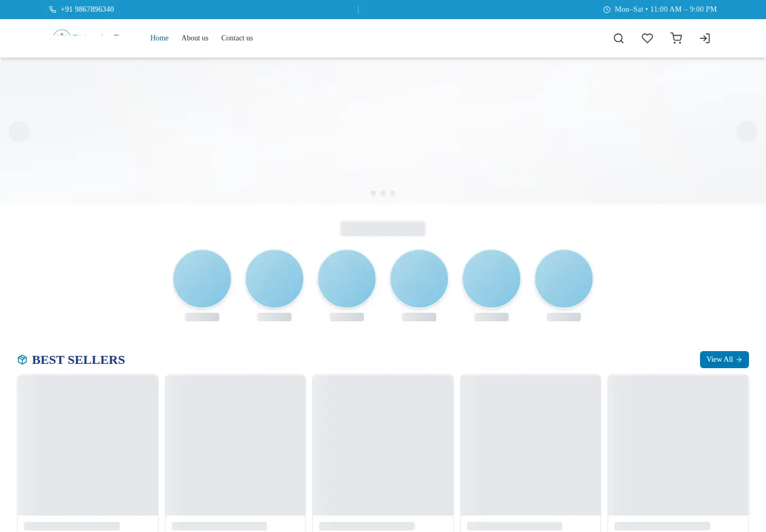Go to the Home menu item

[160, 38]
